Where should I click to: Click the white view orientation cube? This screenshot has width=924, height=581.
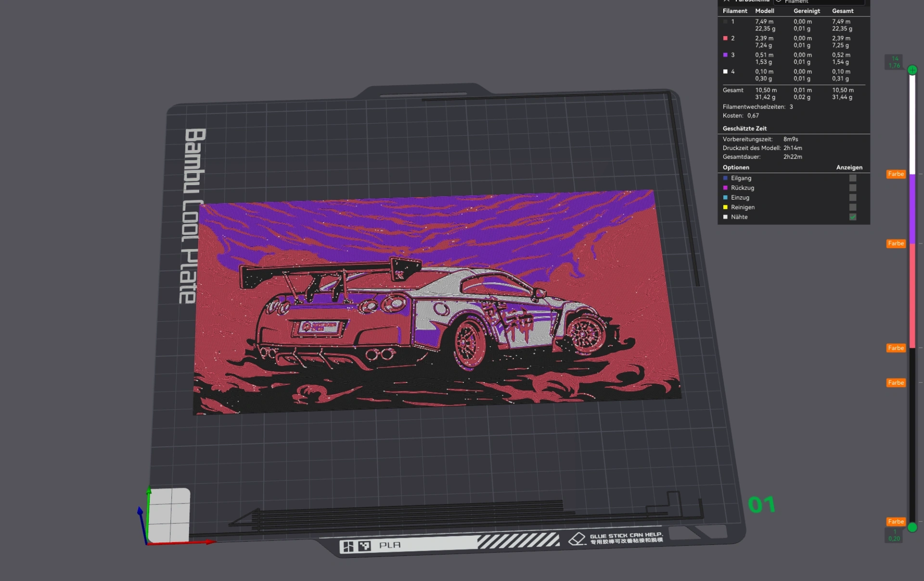pos(168,515)
